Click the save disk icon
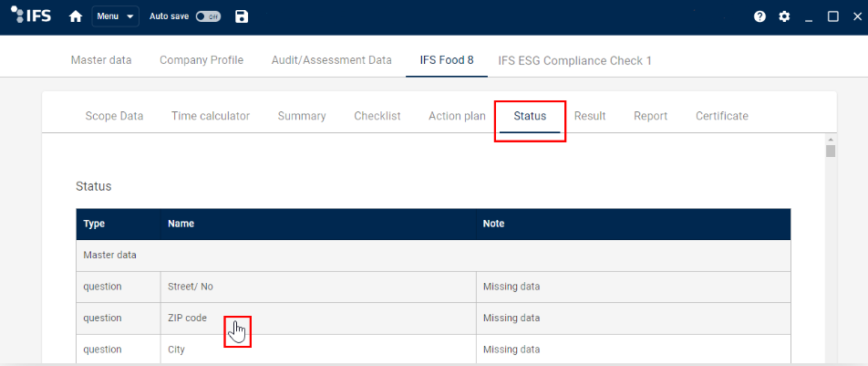 pyautogui.click(x=242, y=16)
